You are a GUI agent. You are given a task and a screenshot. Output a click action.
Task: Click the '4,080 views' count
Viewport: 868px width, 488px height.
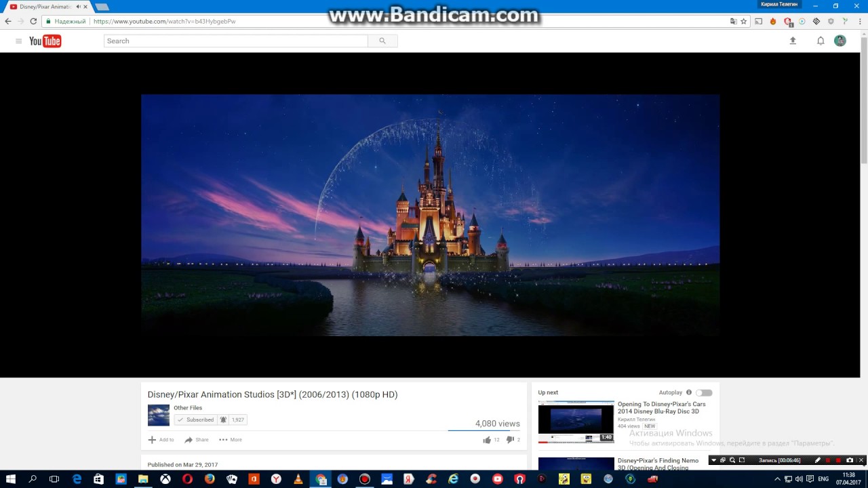pos(498,424)
